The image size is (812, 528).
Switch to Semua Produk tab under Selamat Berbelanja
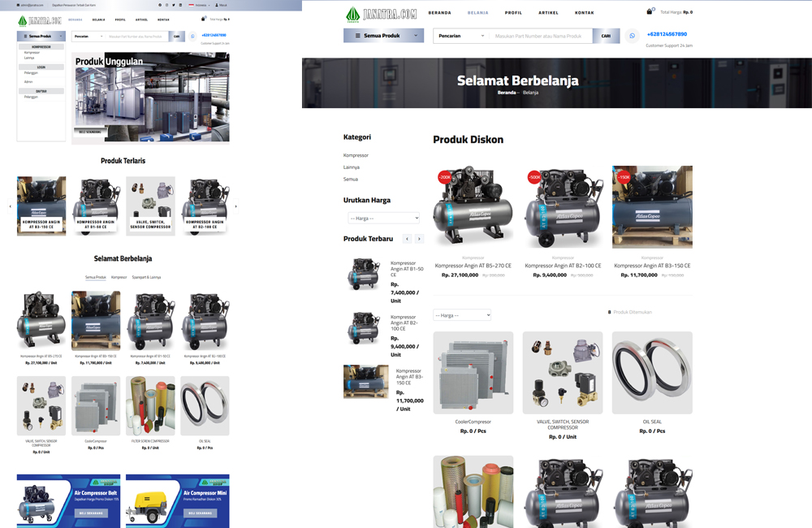[95, 277]
